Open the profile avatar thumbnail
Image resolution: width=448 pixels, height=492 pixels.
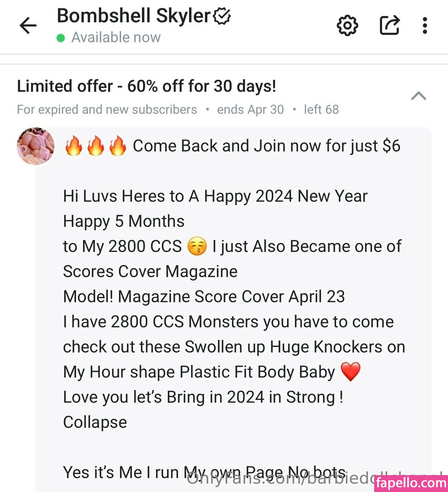click(36, 146)
